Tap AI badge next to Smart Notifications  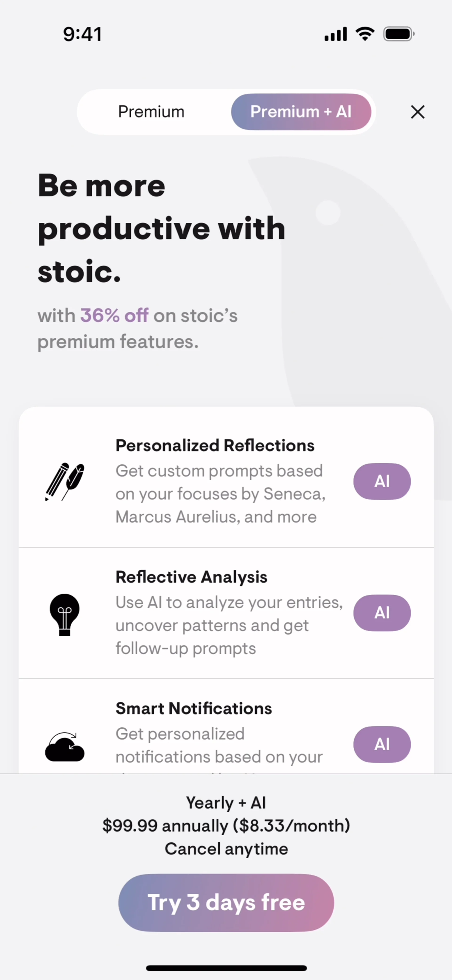382,745
